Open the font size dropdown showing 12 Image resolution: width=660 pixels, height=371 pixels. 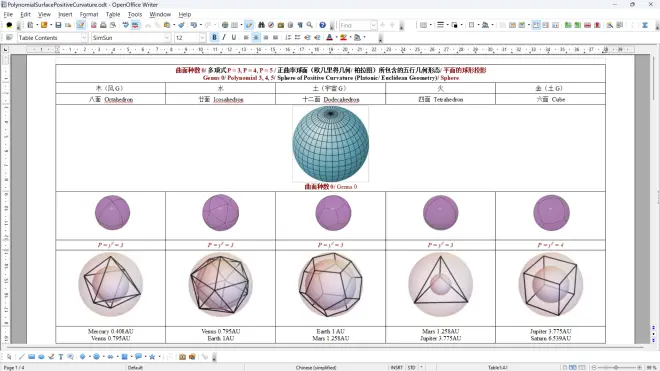[202, 37]
